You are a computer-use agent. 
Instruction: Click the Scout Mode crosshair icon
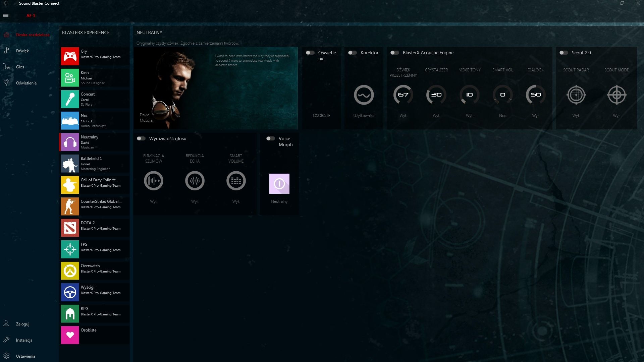pos(616,95)
